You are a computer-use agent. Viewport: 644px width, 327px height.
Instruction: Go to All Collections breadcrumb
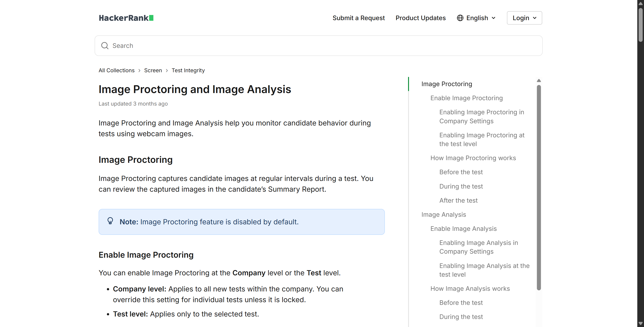[117, 70]
